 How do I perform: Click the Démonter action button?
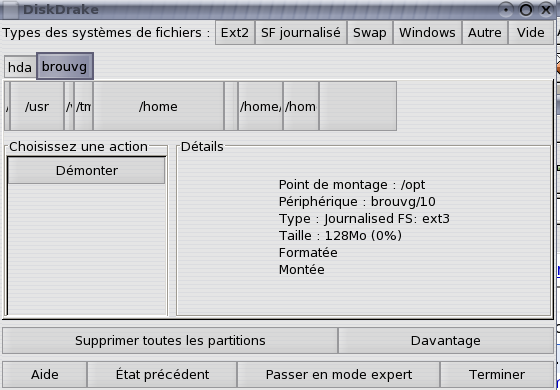(x=86, y=171)
